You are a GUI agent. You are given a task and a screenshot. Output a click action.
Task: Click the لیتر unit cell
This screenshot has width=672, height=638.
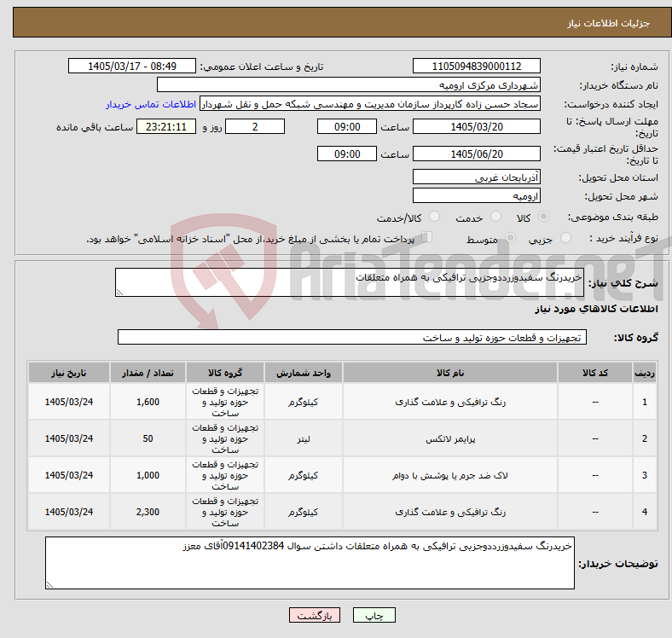point(303,438)
